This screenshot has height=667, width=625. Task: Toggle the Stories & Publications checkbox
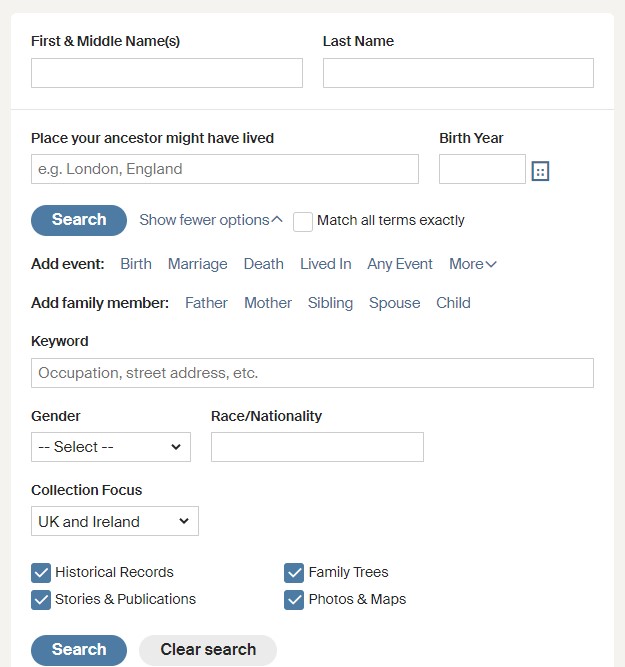pyautogui.click(x=41, y=600)
